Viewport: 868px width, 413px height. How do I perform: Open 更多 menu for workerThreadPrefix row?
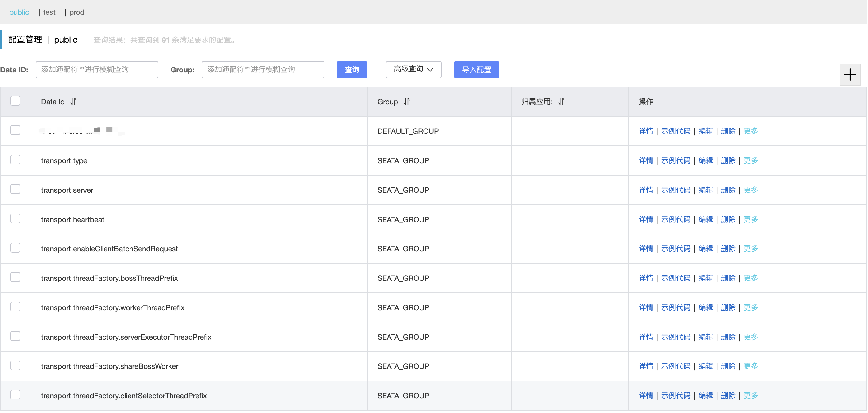[750, 307]
